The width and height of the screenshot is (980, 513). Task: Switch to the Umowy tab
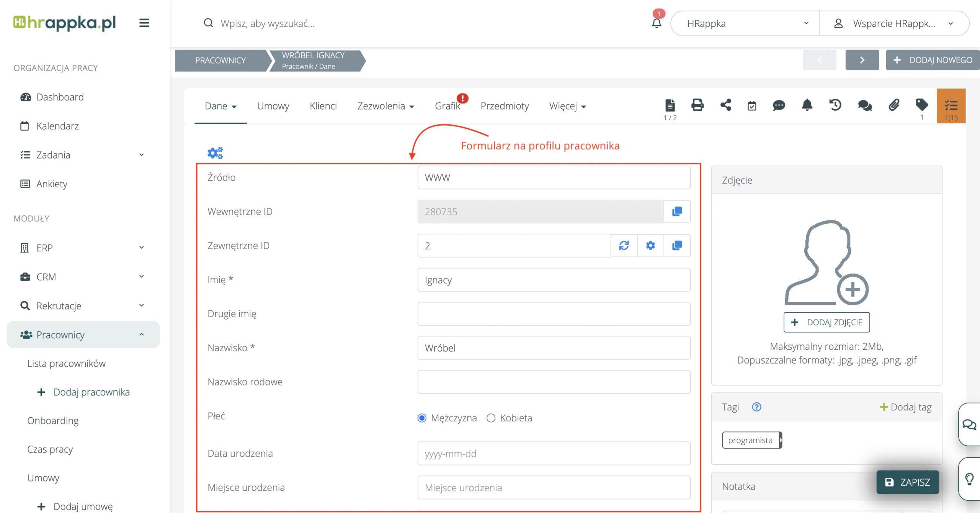[273, 106]
